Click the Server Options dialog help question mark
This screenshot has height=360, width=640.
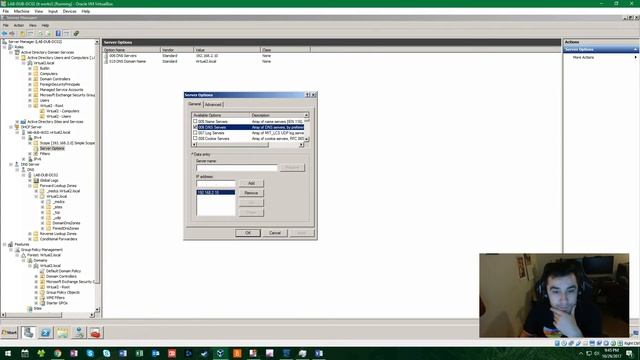click(308, 95)
